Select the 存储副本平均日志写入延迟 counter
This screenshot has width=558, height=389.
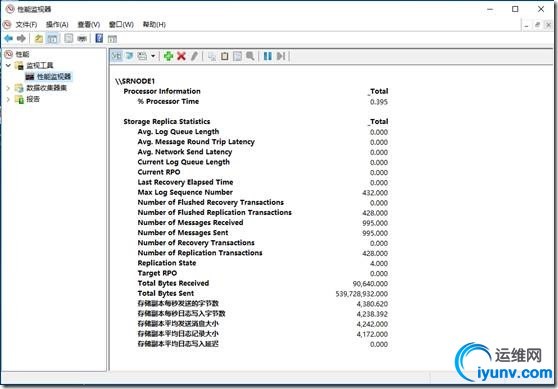178,344
